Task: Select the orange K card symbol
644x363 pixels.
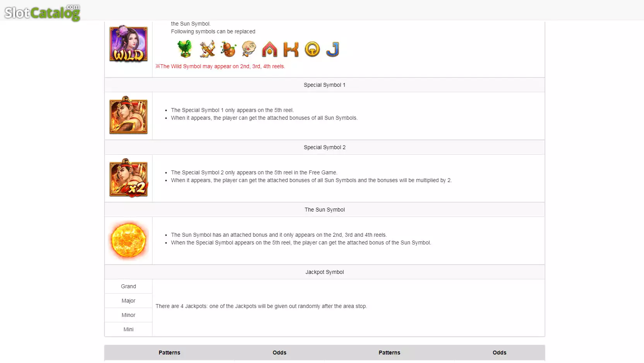Action: click(291, 49)
